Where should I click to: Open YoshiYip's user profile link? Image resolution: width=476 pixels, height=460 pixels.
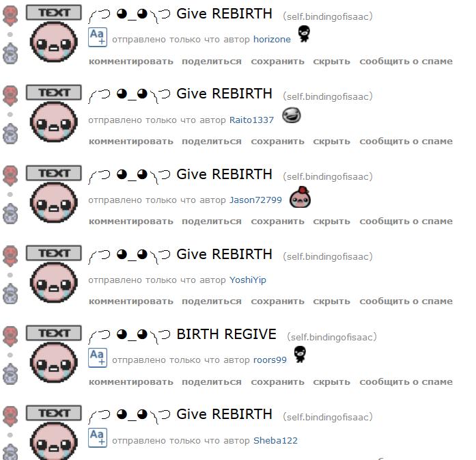tap(248, 280)
